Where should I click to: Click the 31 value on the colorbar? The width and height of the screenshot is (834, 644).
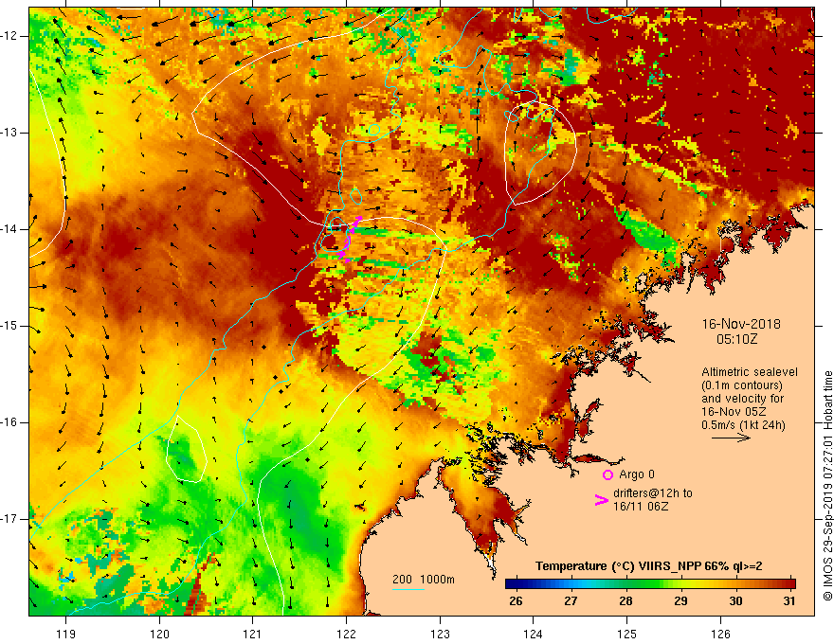(x=789, y=601)
